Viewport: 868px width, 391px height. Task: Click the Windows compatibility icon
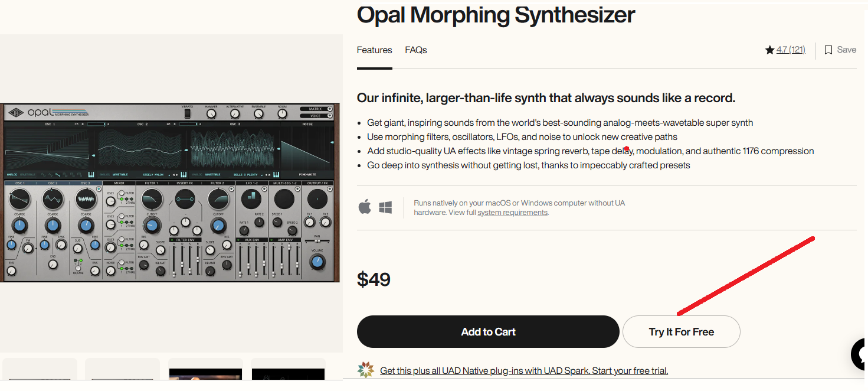click(385, 207)
